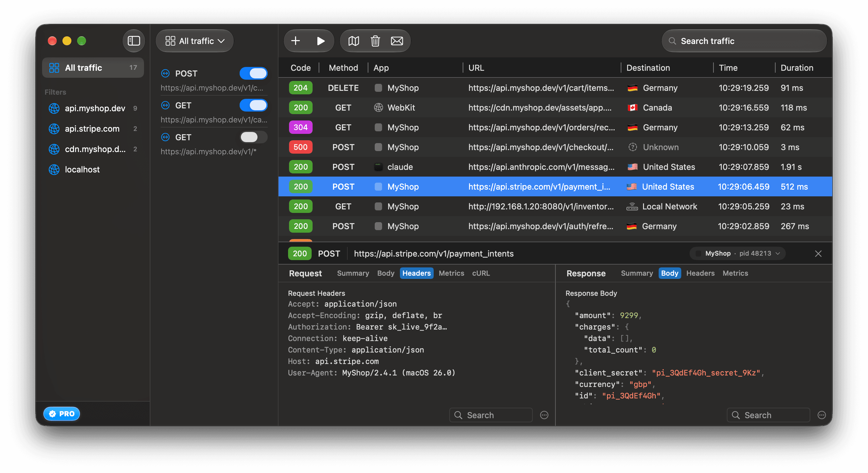
Task: Click the localhost globe icon
Action: [x=54, y=170]
